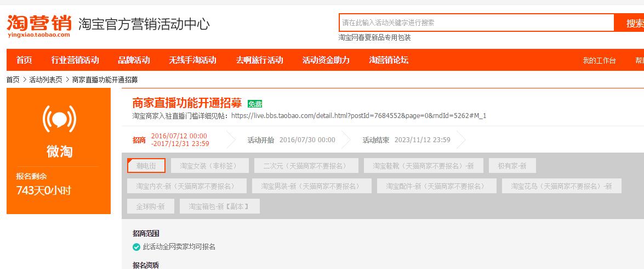Click the 淘营销 logo
This screenshot has height=269, width=644.
click(x=39, y=26)
